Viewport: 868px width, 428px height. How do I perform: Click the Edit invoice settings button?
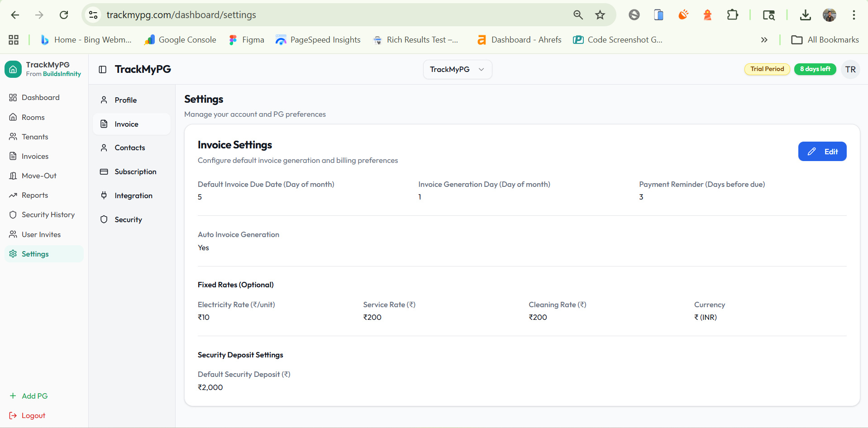click(x=822, y=152)
